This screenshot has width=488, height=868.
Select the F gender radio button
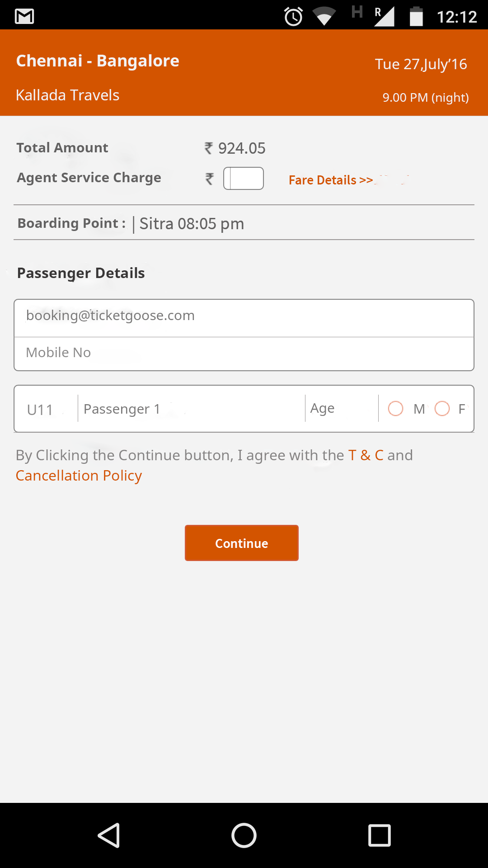[442, 409]
